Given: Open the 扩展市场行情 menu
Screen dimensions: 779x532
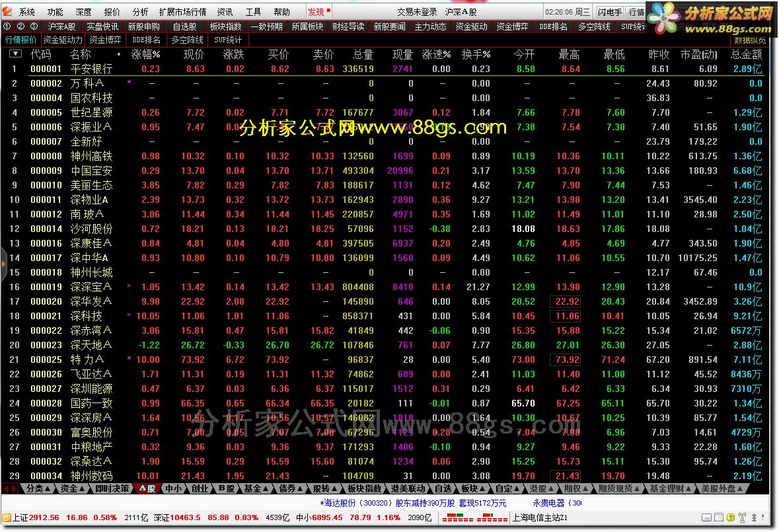Looking at the screenshot, I should tap(183, 12).
